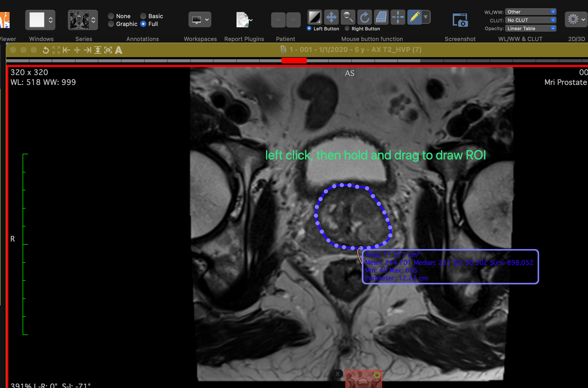Open the Series thumbnail selector

pyautogui.click(x=83, y=20)
